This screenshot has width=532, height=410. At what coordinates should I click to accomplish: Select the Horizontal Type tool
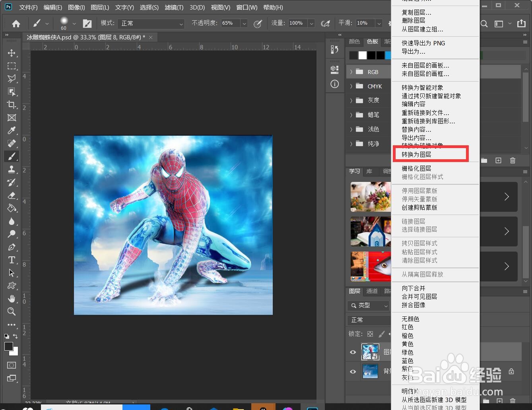(12, 260)
